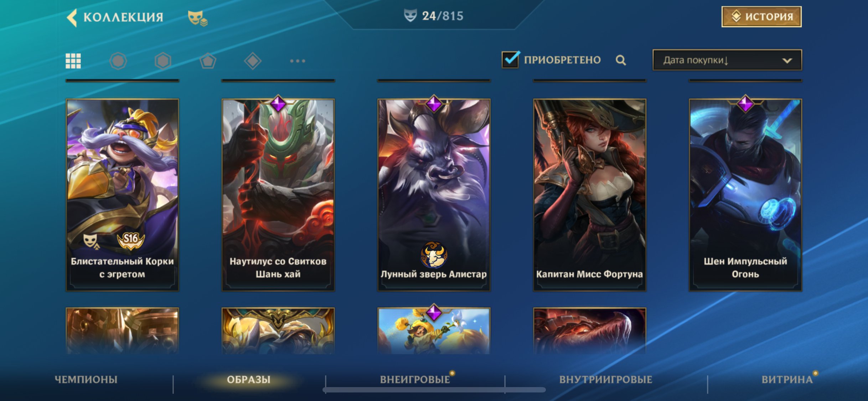Screen dimensions: 868x401
Task: Uncheck the Приобретено checkbox
Action: pyautogui.click(x=510, y=59)
